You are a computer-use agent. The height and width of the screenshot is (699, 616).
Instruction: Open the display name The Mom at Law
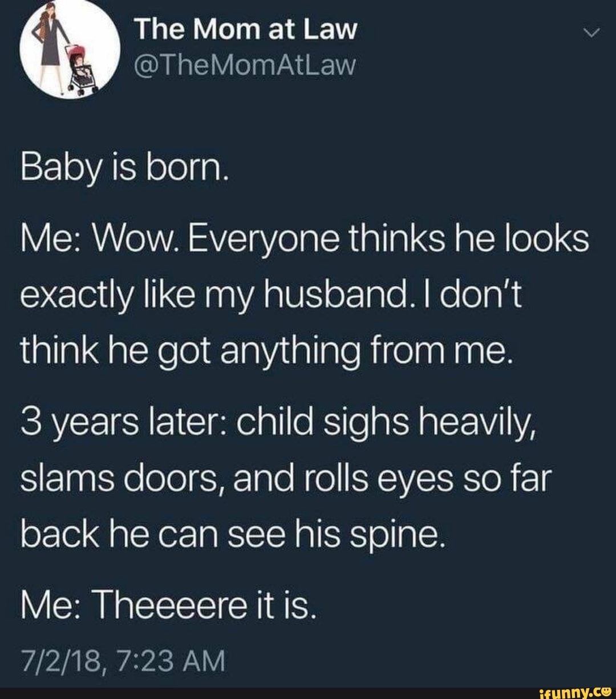[245, 30]
